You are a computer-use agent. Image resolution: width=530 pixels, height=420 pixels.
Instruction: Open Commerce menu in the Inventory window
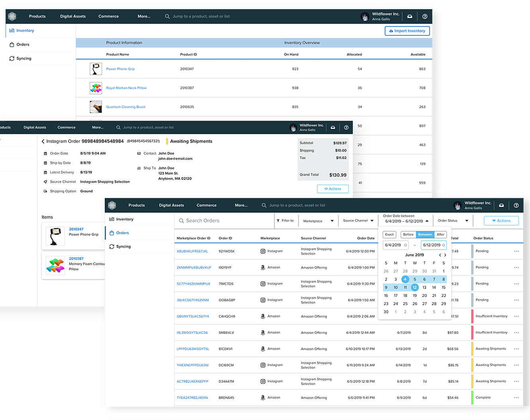108,16
